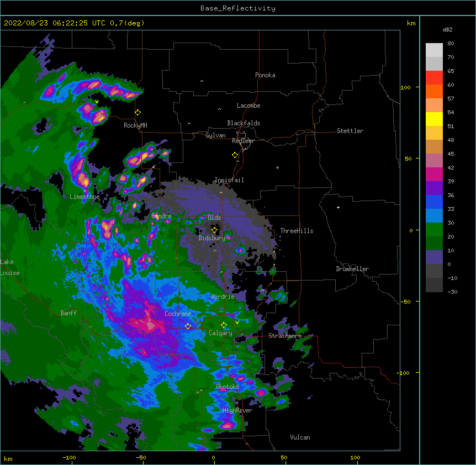Click the light gray 80 dBZ legend swatch

pos(434,50)
